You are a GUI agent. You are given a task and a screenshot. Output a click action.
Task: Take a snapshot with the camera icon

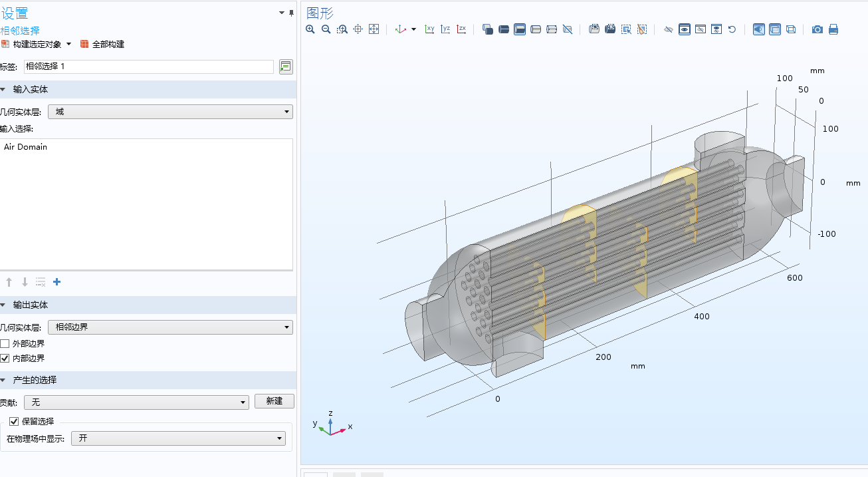point(817,29)
